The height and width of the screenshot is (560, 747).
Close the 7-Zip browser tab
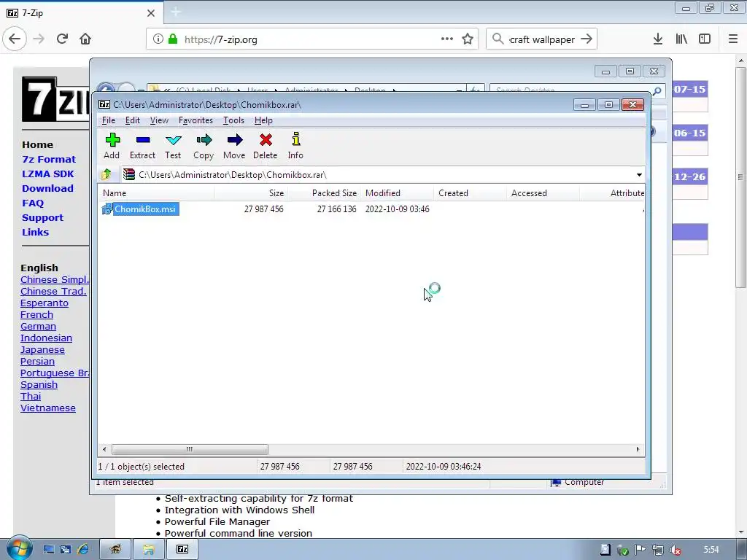coord(151,13)
